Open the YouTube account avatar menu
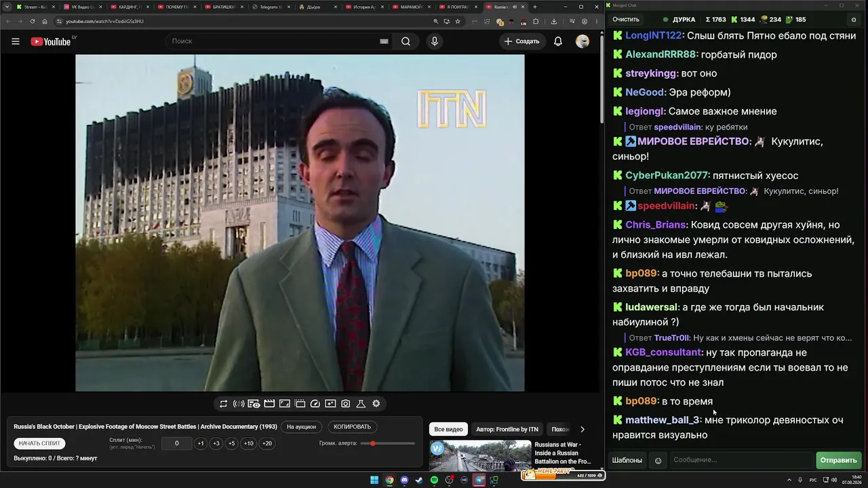 (x=583, y=41)
